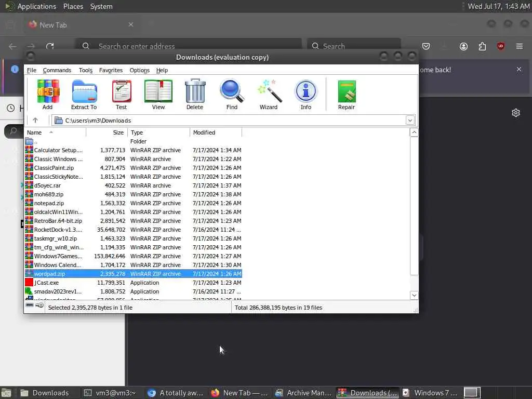Open the Favorites menu
Viewport: 532px width, 399px height.
111,70
